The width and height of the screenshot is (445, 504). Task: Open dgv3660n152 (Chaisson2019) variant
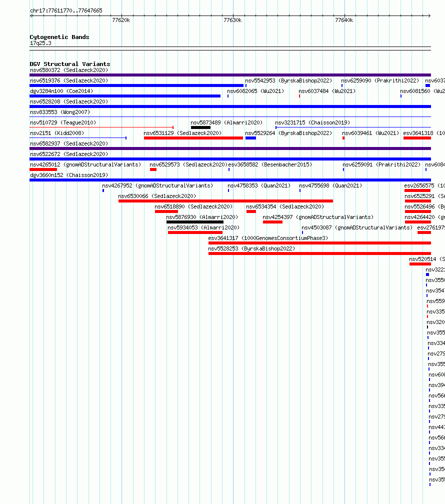pyautogui.click(x=69, y=175)
